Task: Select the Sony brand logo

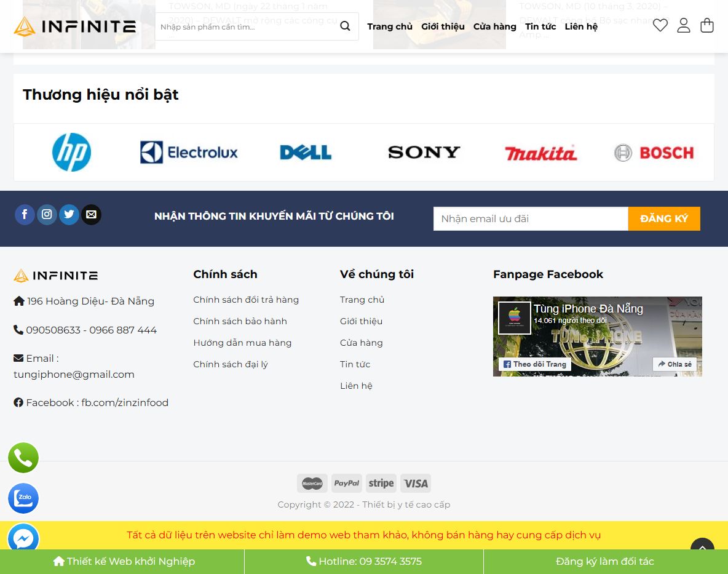Action: click(x=424, y=153)
